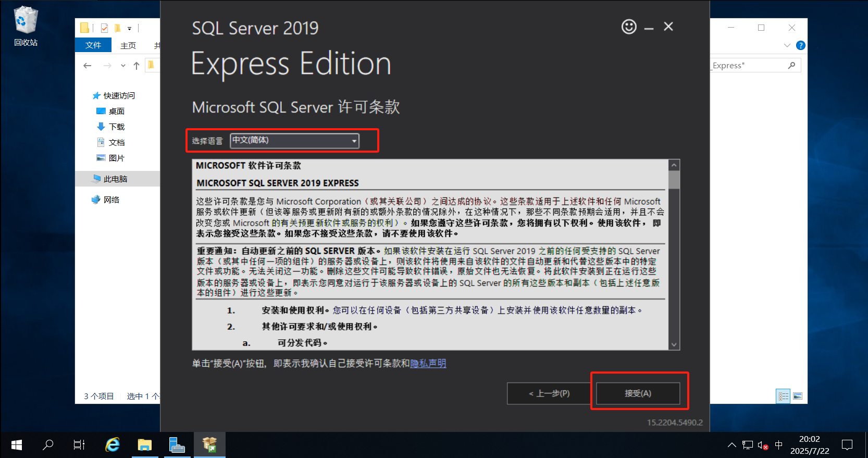
Task: Open the language selection dropdown
Action: [295, 141]
